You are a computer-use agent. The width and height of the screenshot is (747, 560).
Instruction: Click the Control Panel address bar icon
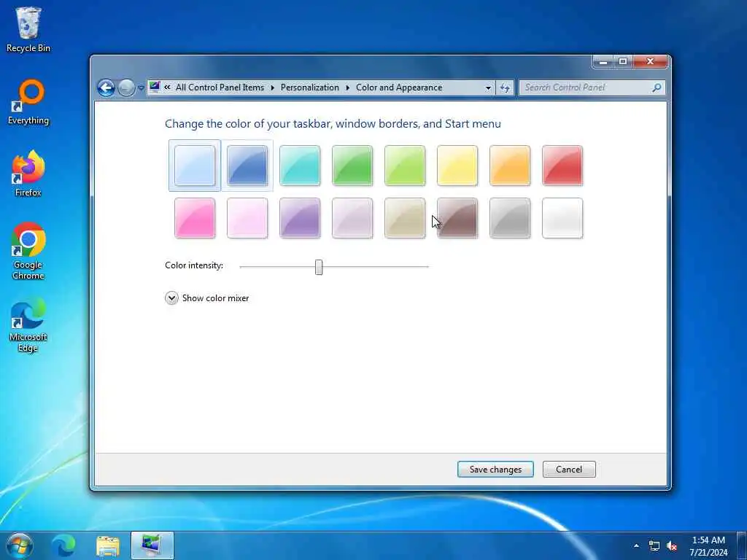tap(155, 87)
